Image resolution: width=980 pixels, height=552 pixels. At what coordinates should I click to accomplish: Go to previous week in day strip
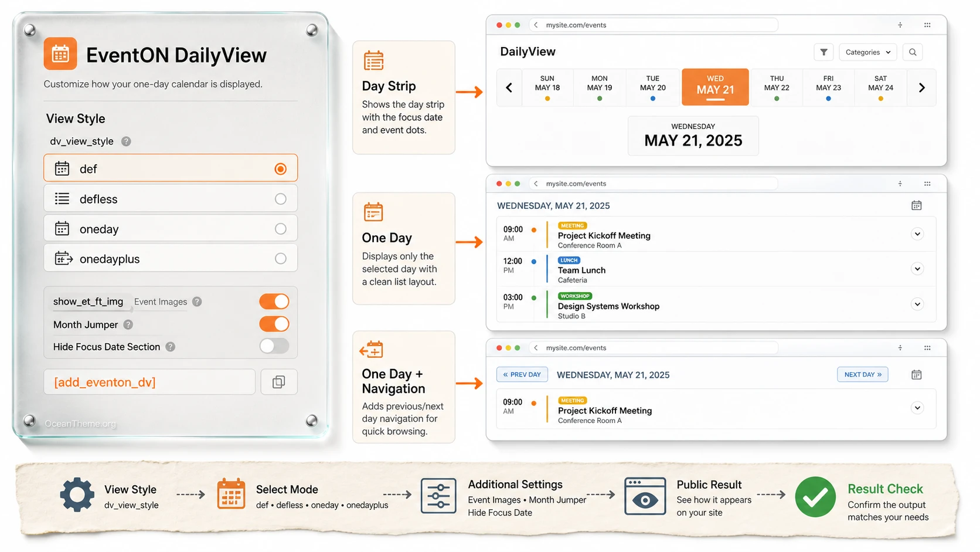509,87
